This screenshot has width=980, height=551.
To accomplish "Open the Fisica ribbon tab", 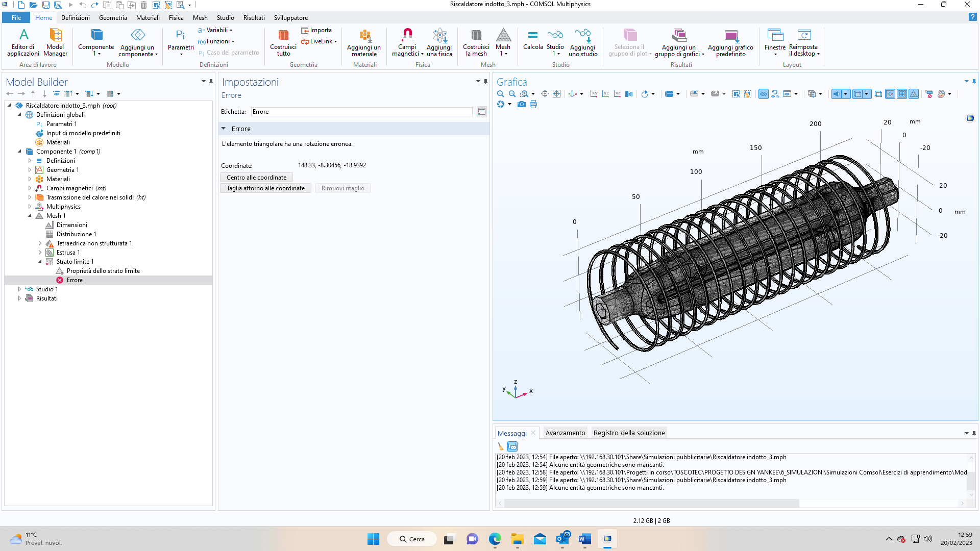I will [x=176, y=18].
